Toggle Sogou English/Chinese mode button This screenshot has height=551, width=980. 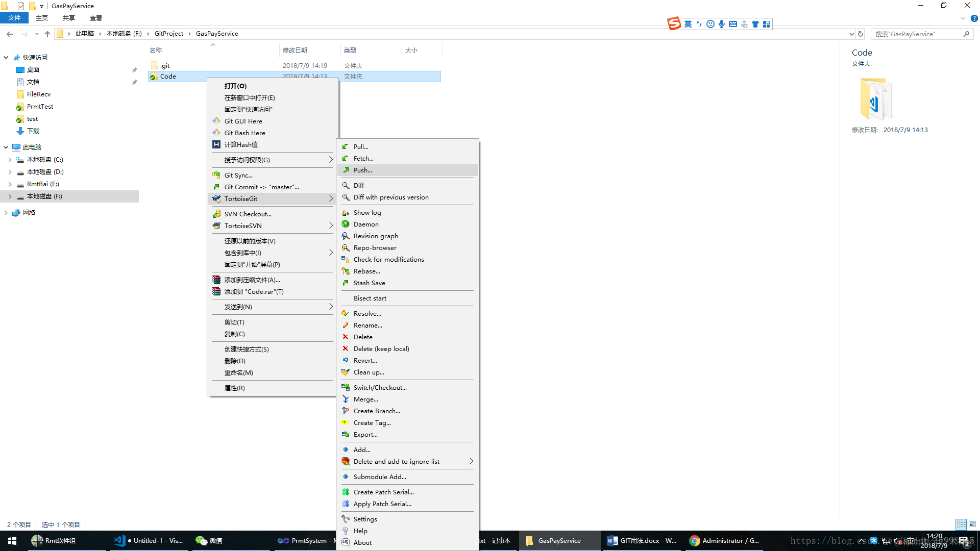click(688, 24)
